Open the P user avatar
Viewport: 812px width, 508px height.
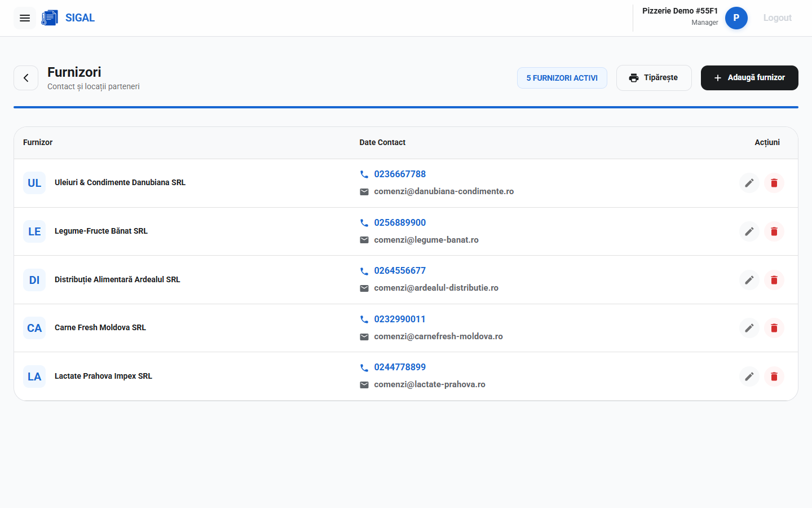[736, 18]
